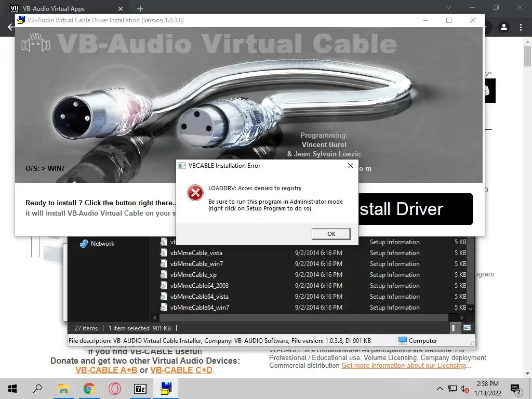
Task: Open the browser profile icon
Action: (x=504, y=27)
